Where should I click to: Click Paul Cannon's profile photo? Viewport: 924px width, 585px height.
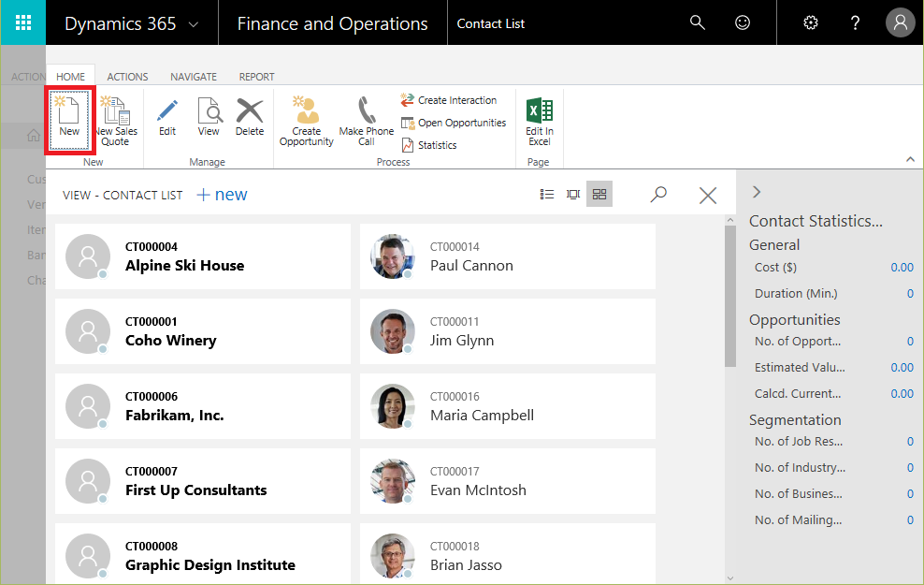(x=393, y=256)
